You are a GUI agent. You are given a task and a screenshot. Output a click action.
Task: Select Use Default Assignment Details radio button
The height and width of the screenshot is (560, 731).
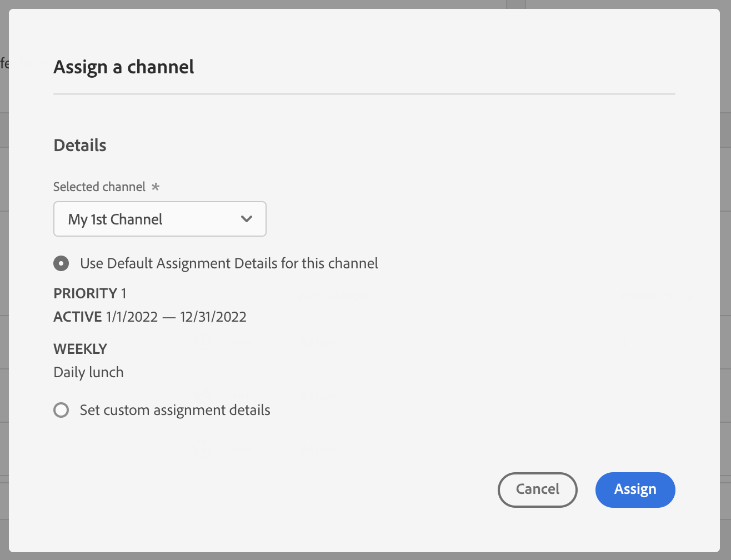[x=61, y=263]
